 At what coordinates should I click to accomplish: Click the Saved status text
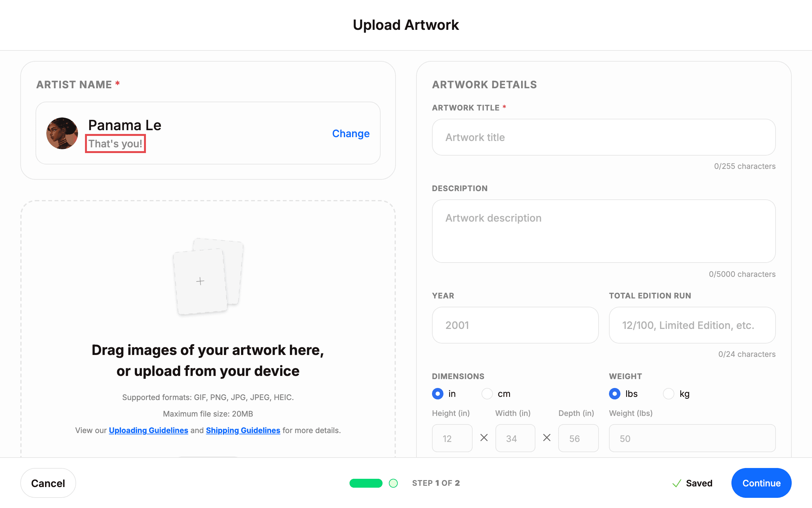pyautogui.click(x=699, y=483)
